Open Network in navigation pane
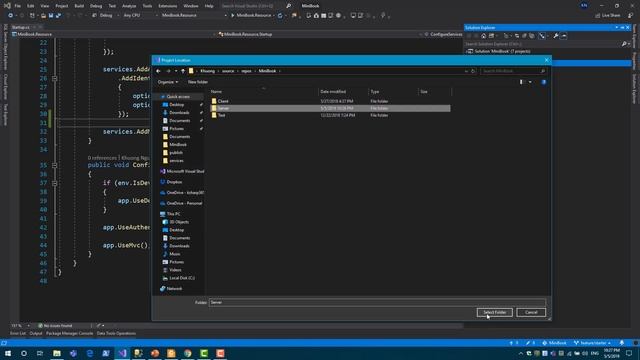The image size is (640, 360). pyautogui.click(x=174, y=289)
